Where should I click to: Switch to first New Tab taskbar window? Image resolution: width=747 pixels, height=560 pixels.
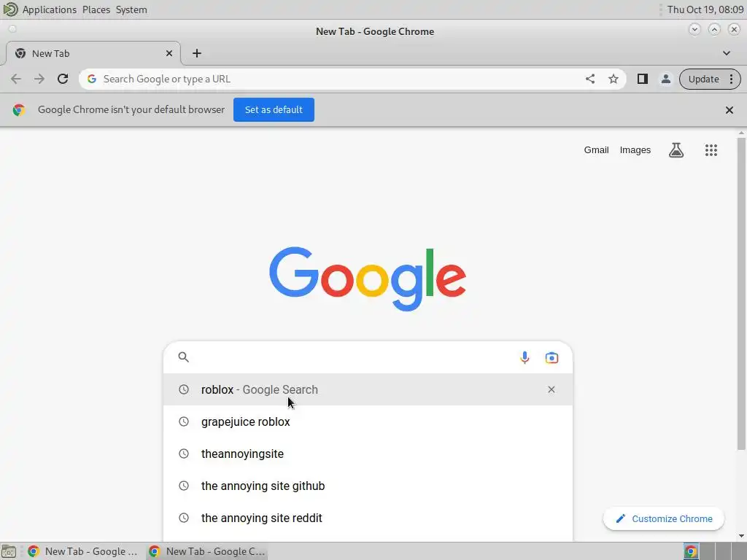coord(83,551)
